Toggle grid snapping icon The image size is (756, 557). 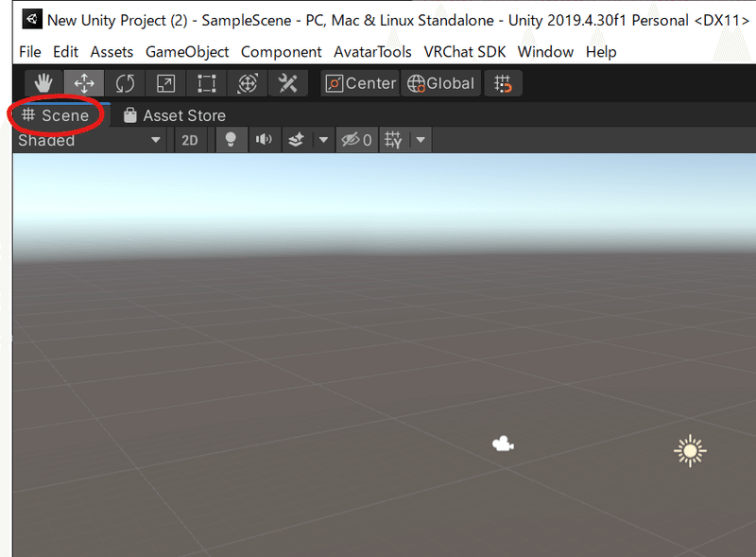(x=503, y=83)
